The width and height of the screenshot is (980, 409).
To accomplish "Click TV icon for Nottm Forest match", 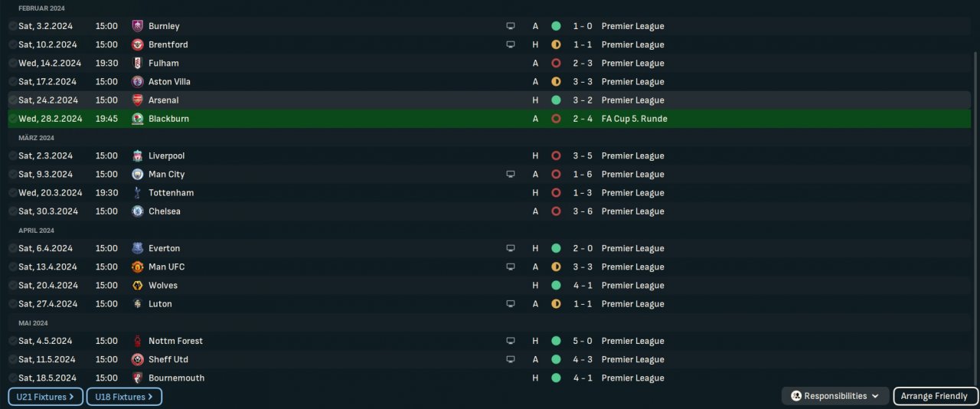I will [x=511, y=341].
